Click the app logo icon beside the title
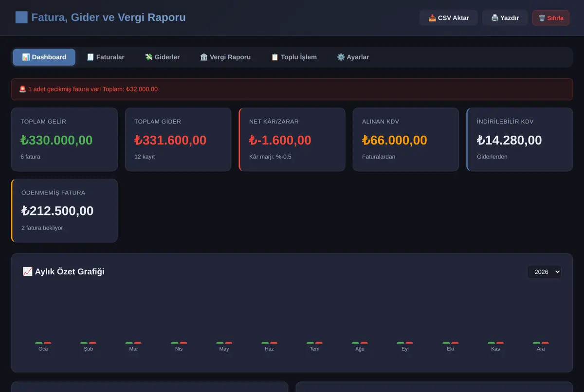The height and width of the screenshot is (392, 584). click(x=21, y=18)
